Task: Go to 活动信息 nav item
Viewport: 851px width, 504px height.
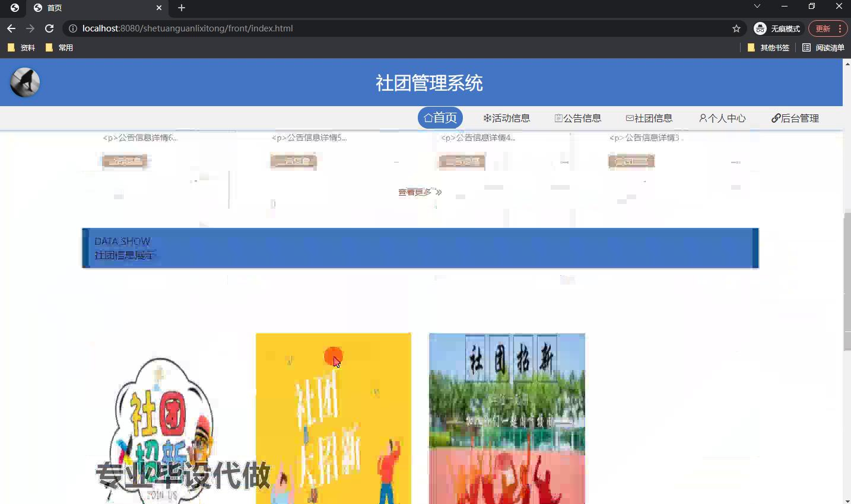Action: 506,118
